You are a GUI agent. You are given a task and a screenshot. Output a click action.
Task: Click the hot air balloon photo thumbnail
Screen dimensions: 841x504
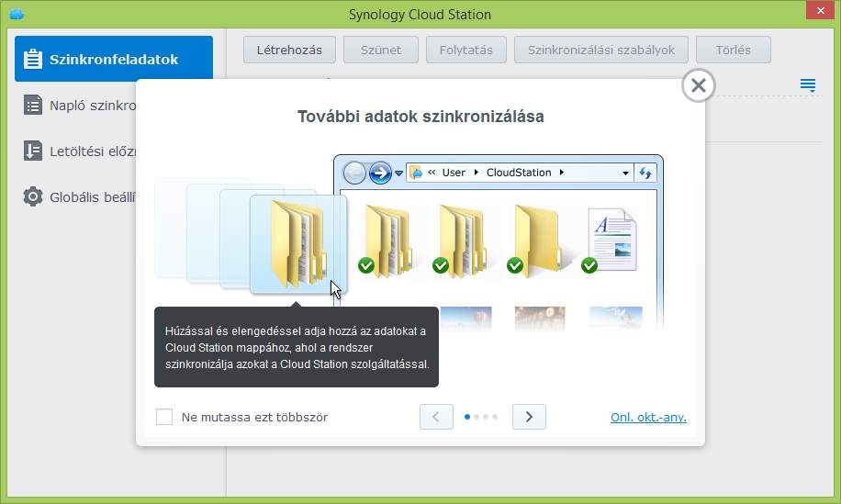point(466,318)
